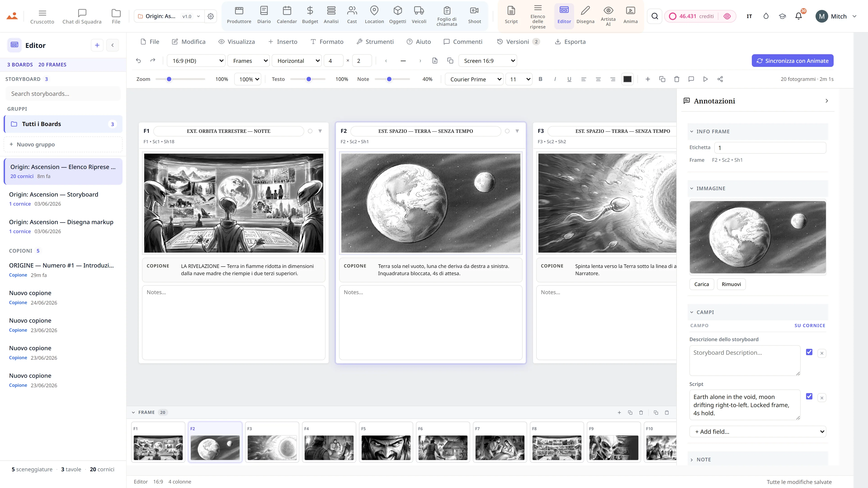Adjust the Zoom slider
The height and width of the screenshot is (488, 868).
(180, 79)
